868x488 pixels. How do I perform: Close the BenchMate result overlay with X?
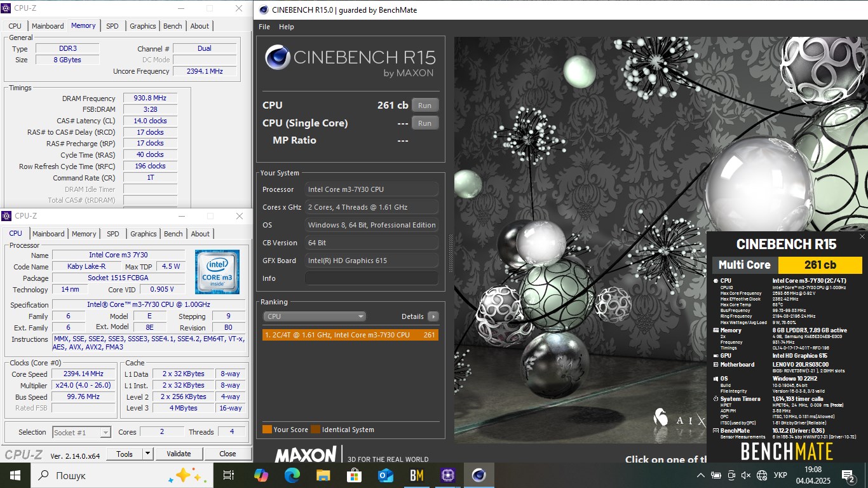[862, 236]
